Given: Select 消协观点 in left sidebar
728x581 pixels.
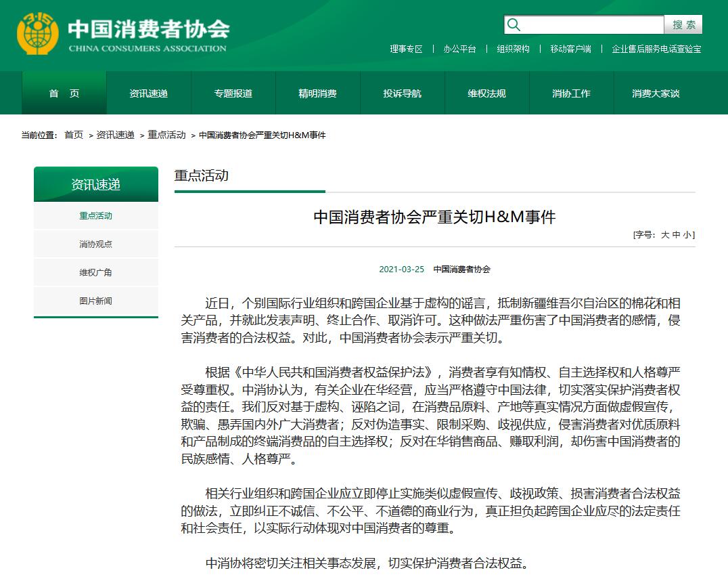Looking at the screenshot, I should point(95,244).
